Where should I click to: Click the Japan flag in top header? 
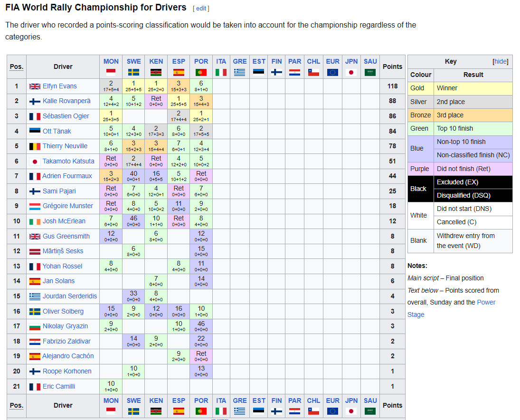(x=351, y=72)
